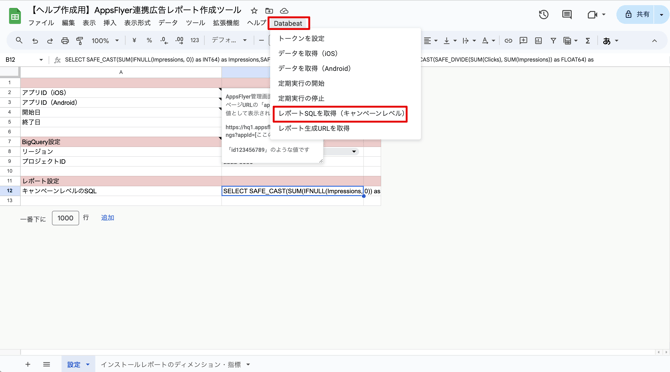Click the print icon
The image size is (670, 372).
pyautogui.click(x=65, y=41)
